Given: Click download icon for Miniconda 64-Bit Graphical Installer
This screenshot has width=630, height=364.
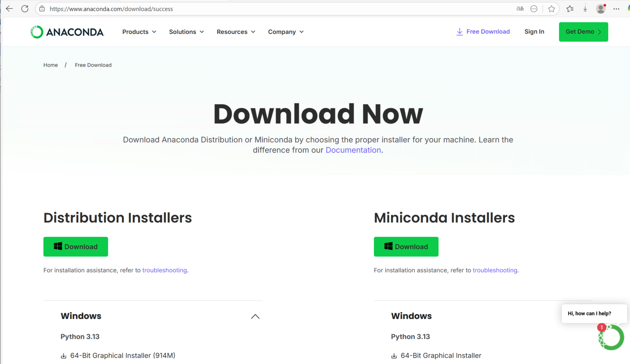Looking at the screenshot, I should click(394, 356).
